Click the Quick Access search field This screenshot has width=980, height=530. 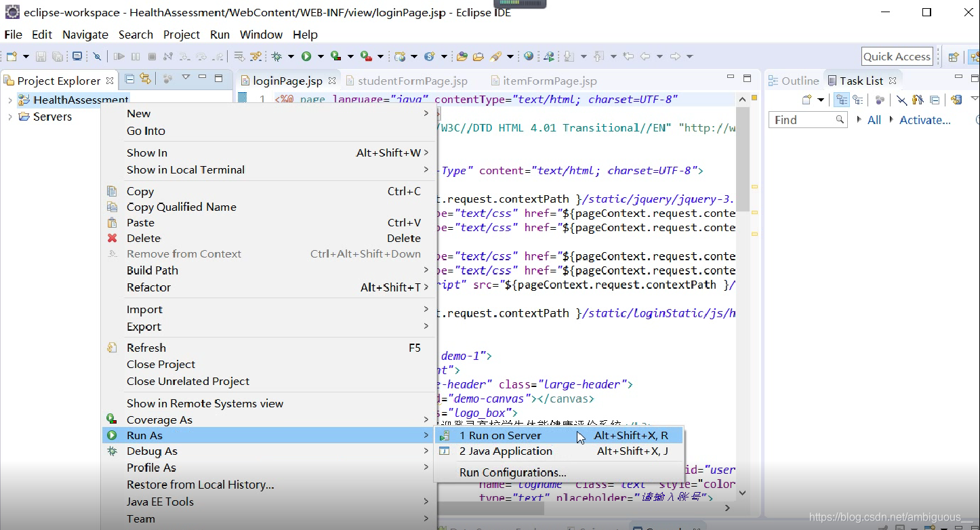pos(897,57)
